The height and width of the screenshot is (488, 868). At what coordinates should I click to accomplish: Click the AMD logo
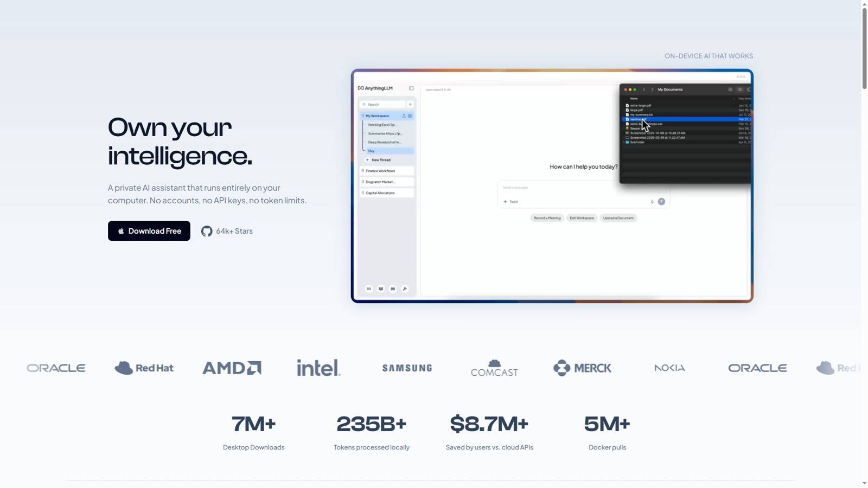click(232, 368)
